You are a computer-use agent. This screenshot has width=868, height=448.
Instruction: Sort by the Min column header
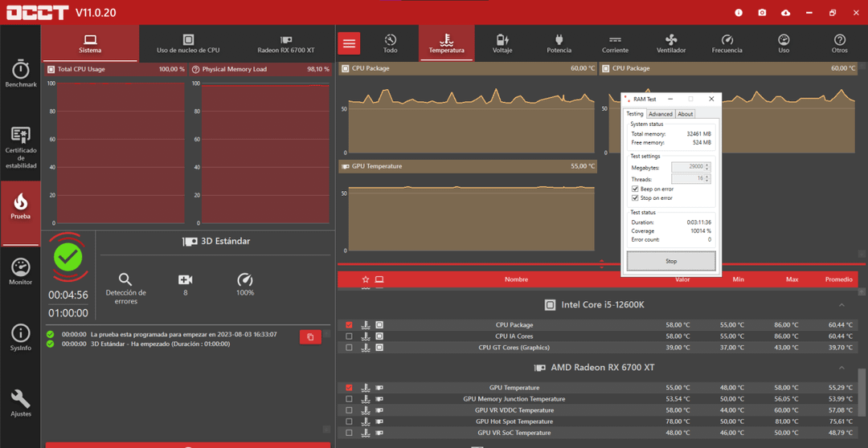[739, 279]
